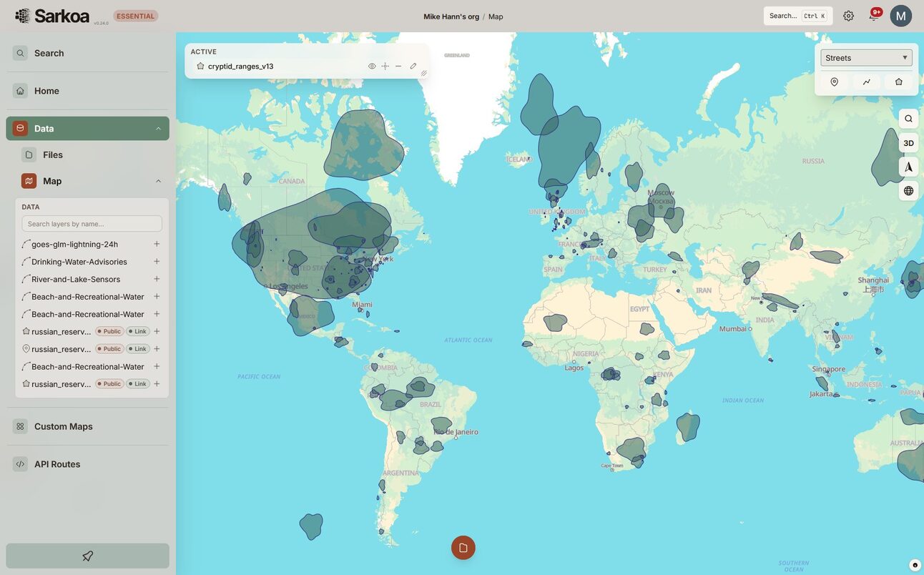Go to Home in the sidebar
Image resolution: width=924 pixels, height=575 pixels.
88,91
